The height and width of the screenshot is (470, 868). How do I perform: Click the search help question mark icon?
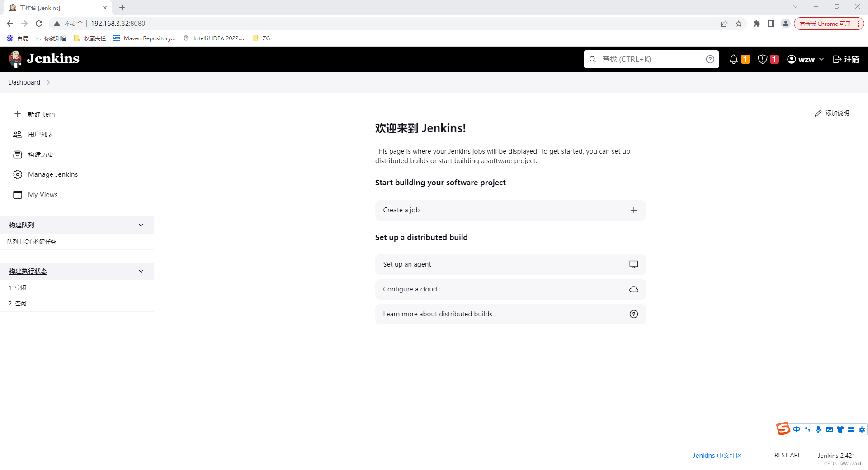click(710, 59)
